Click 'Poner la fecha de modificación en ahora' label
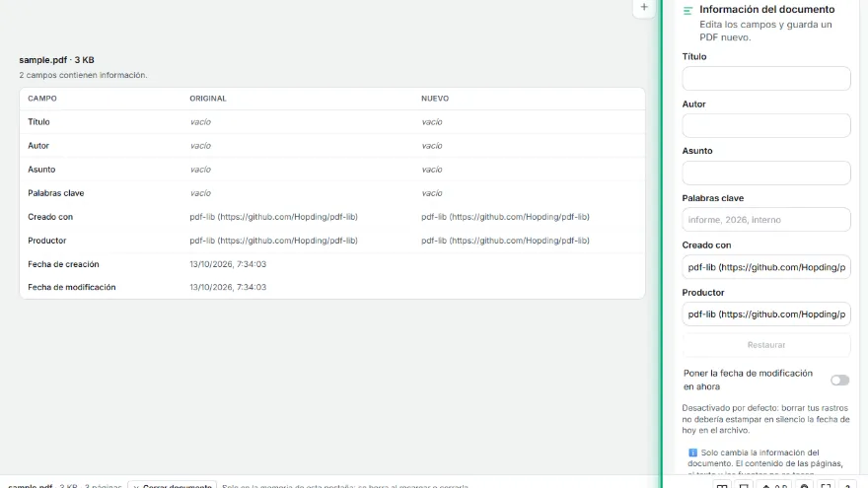868x488 pixels. pos(748,381)
